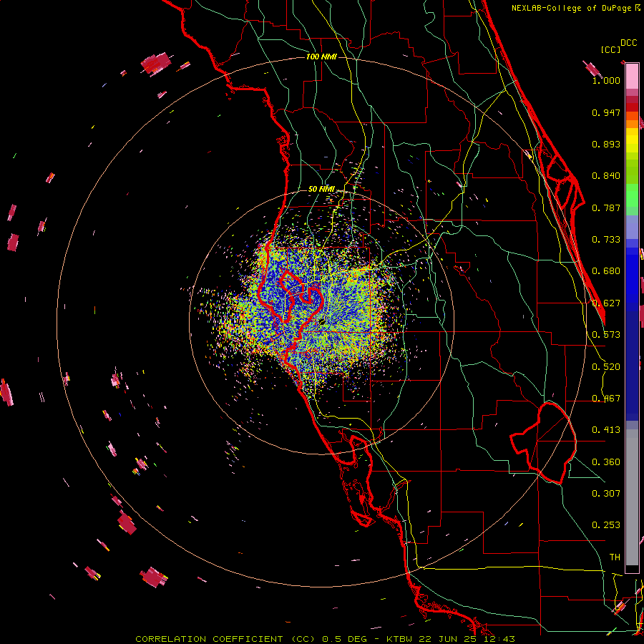Select the bright green segment of the color bar
This screenshot has width=644, height=644.
pos(632,195)
